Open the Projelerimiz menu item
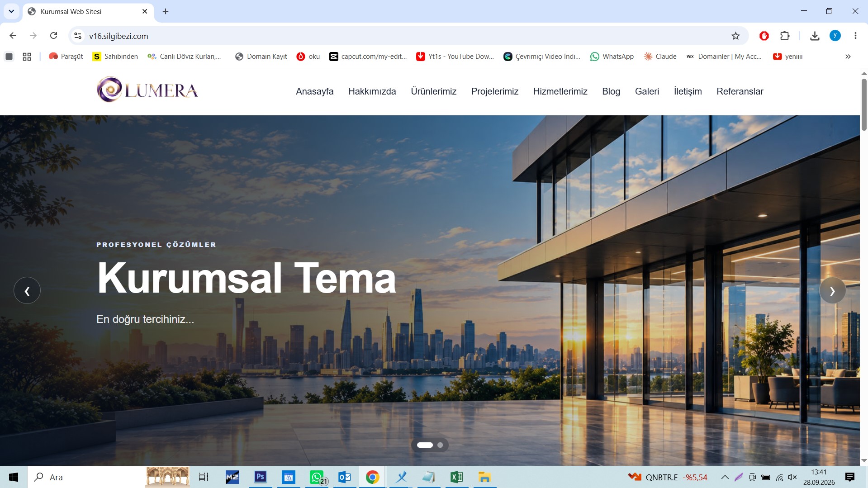This screenshot has height=488, width=868. [494, 91]
